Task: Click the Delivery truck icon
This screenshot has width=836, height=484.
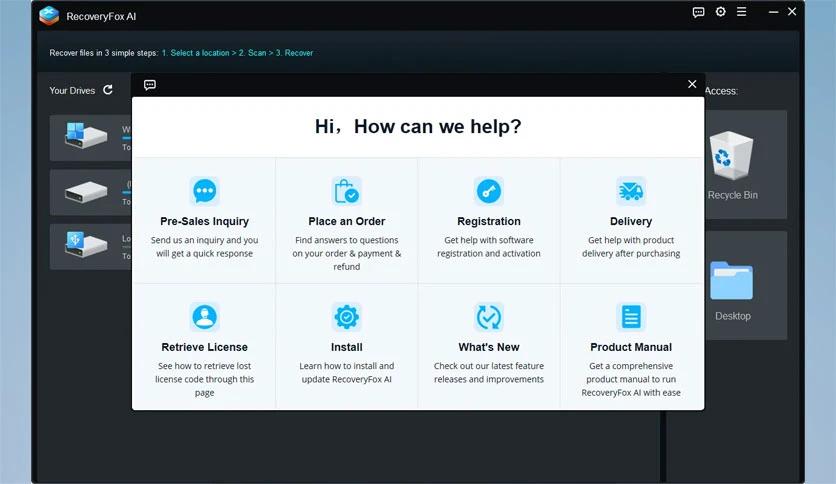Action: tap(631, 191)
